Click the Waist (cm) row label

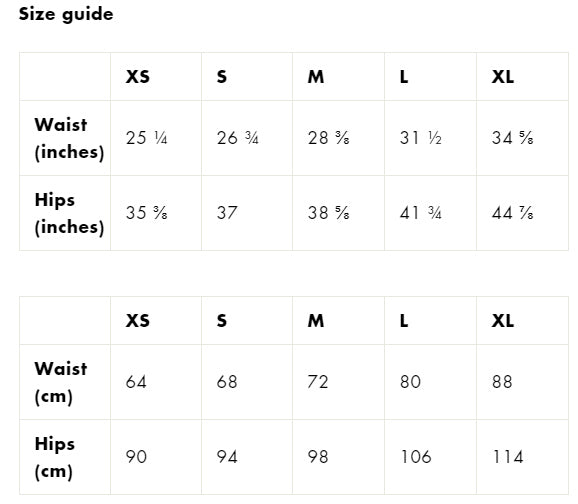point(61,382)
